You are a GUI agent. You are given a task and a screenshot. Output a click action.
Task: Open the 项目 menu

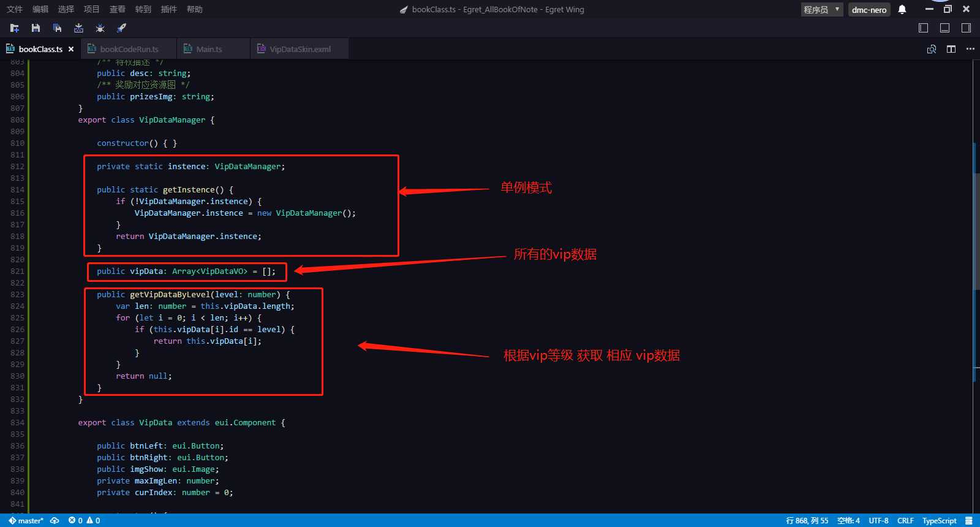(92, 9)
